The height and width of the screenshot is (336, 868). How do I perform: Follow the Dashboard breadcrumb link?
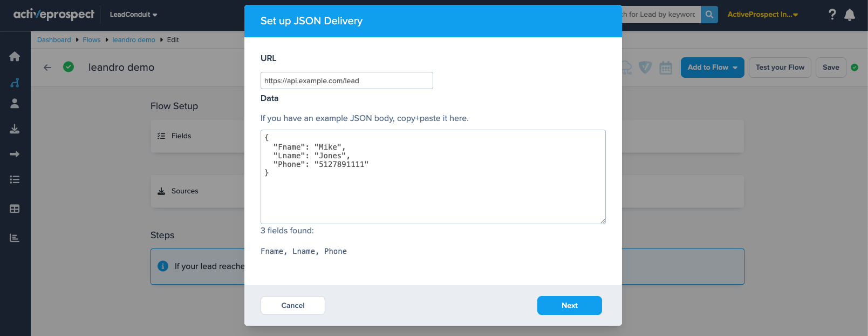[54, 40]
